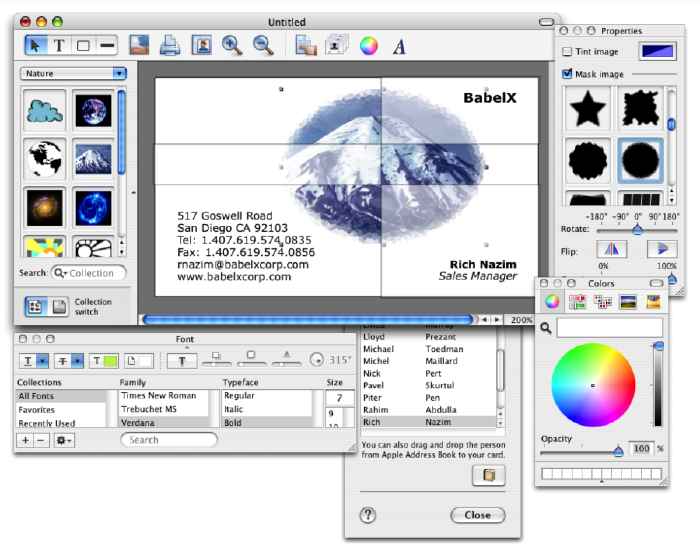Select the Text tool in toolbar
This screenshot has width=700, height=551.
(x=59, y=45)
